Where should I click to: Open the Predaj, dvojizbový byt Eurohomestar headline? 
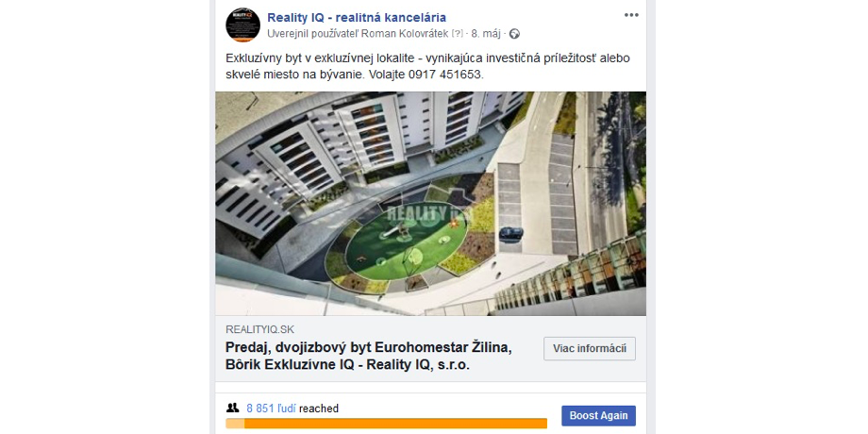pyautogui.click(x=369, y=357)
